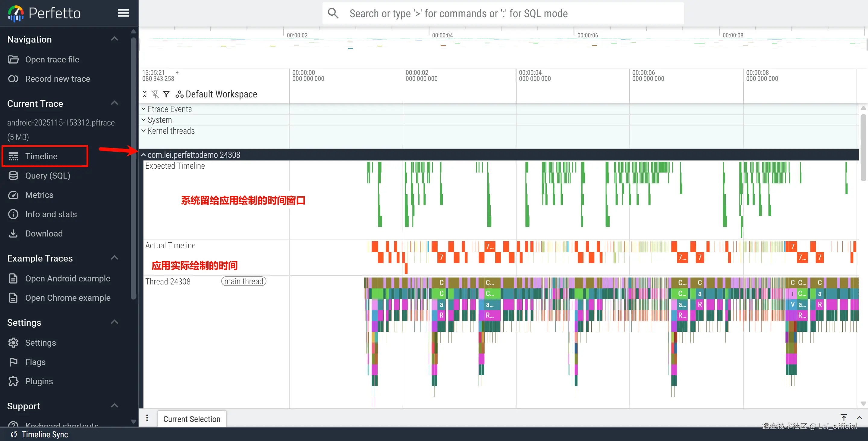868x441 pixels.
Task: Collapse the com.lei.perfettodemo 24308 process group
Action: [x=143, y=155]
